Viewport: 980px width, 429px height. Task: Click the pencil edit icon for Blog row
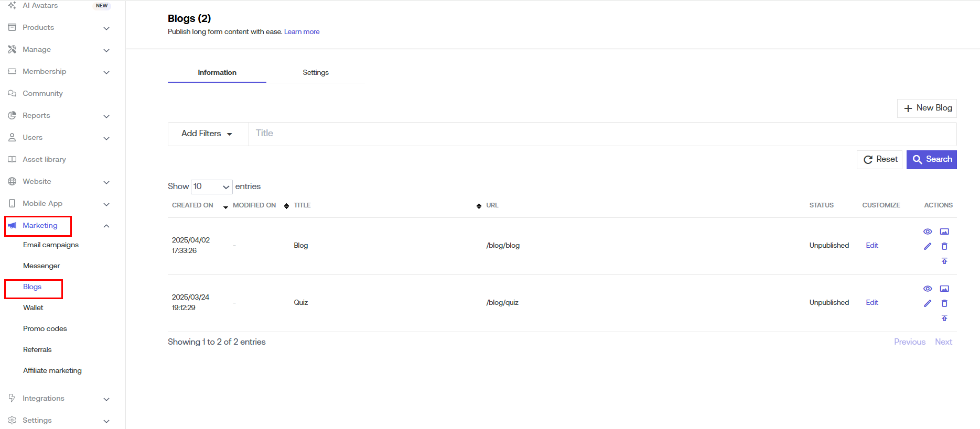click(927, 246)
